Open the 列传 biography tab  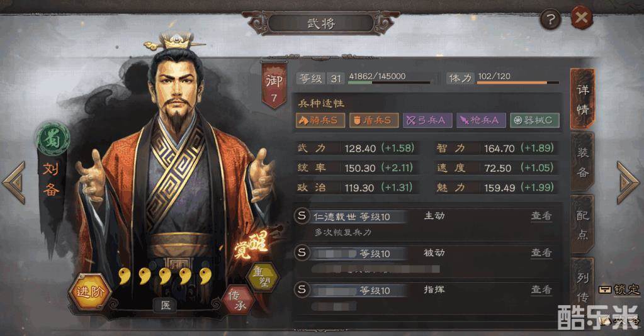click(x=582, y=286)
